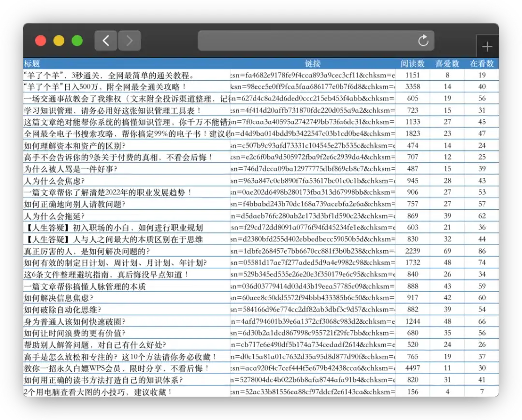
Task: Click watching count cell with value 7
Action: click(482, 391)
